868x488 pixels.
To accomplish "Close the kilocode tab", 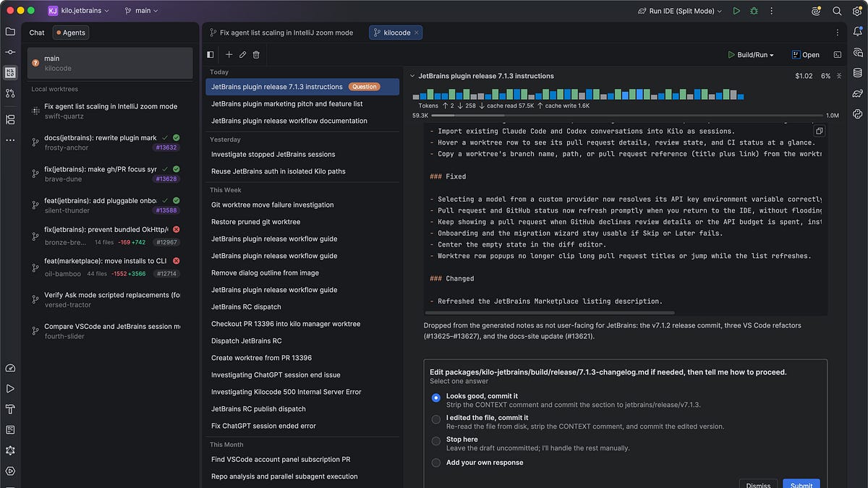I will (417, 33).
